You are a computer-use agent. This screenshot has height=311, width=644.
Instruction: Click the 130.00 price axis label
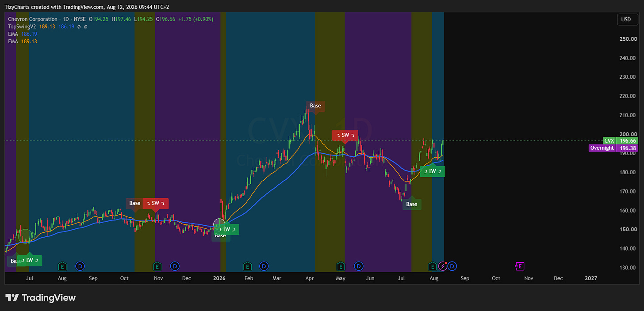click(x=628, y=268)
